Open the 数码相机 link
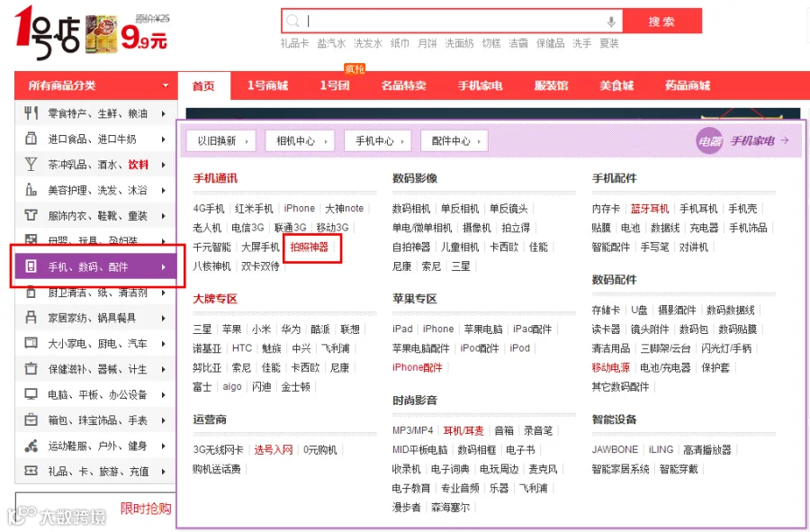 click(x=411, y=209)
